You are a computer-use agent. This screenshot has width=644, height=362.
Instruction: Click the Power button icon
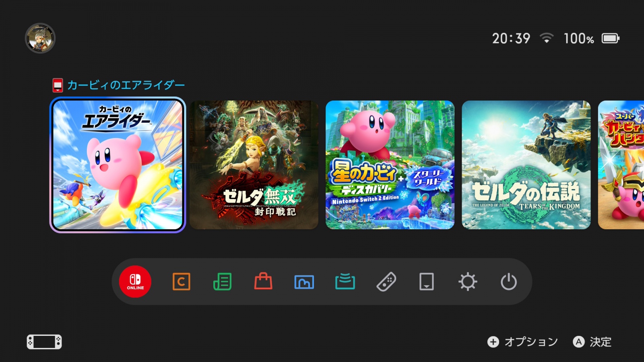(x=509, y=282)
